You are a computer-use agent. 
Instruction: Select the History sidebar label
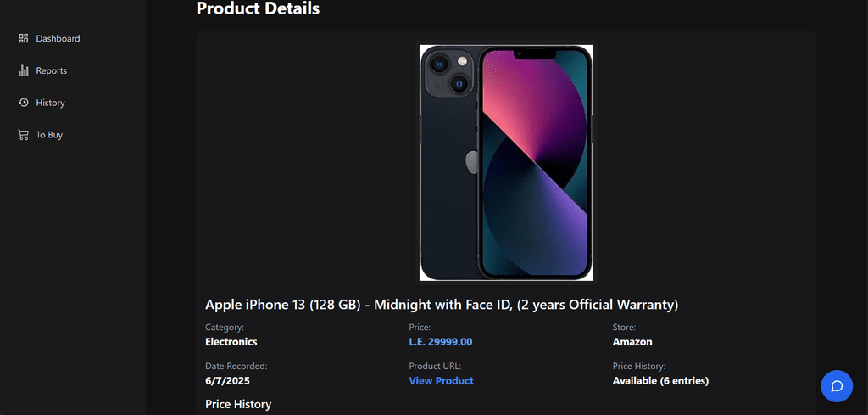[x=50, y=103]
